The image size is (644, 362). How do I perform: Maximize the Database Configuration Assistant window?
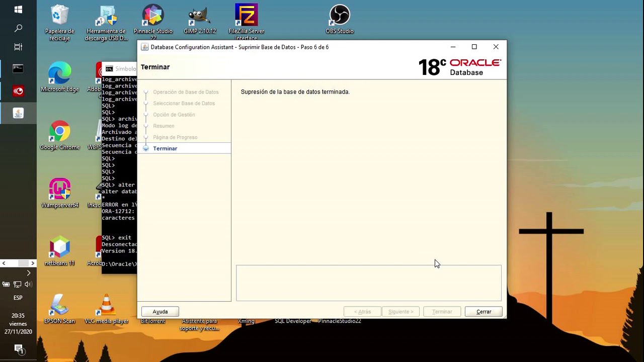pos(474,47)
